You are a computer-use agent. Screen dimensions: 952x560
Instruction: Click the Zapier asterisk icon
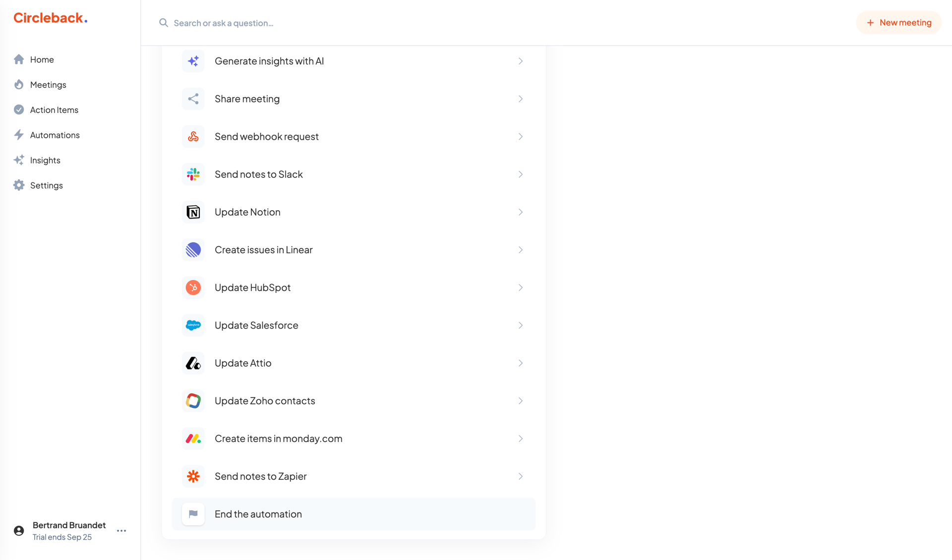193,476
